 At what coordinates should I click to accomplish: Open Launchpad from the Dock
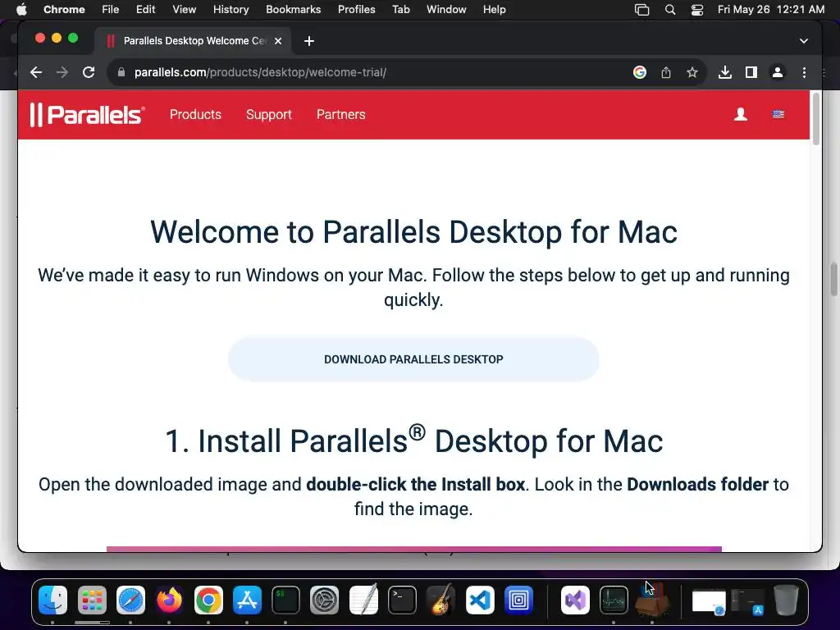tap(92, 600)
